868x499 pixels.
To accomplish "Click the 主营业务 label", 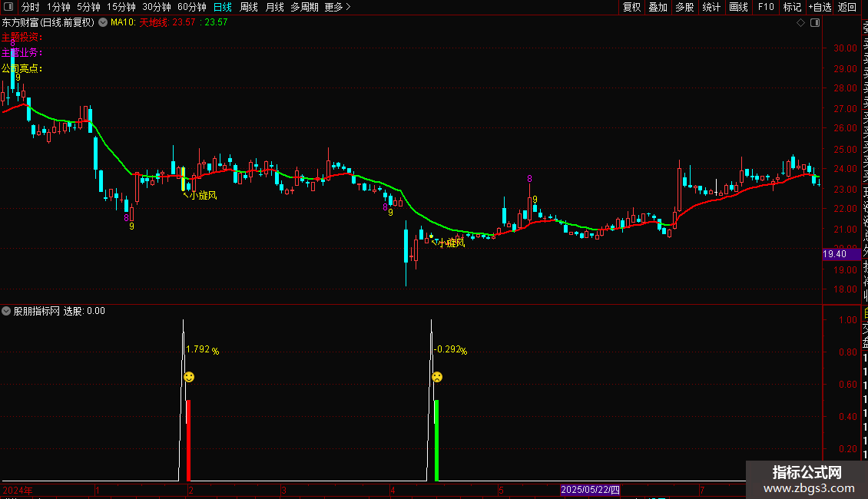I will (x=22, y=52).
